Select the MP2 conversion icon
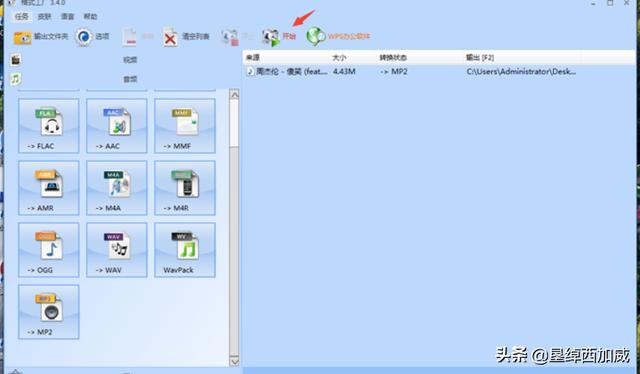Image resolution: width=640 pixels, height=374 pixels. click(x=49, y=312)
